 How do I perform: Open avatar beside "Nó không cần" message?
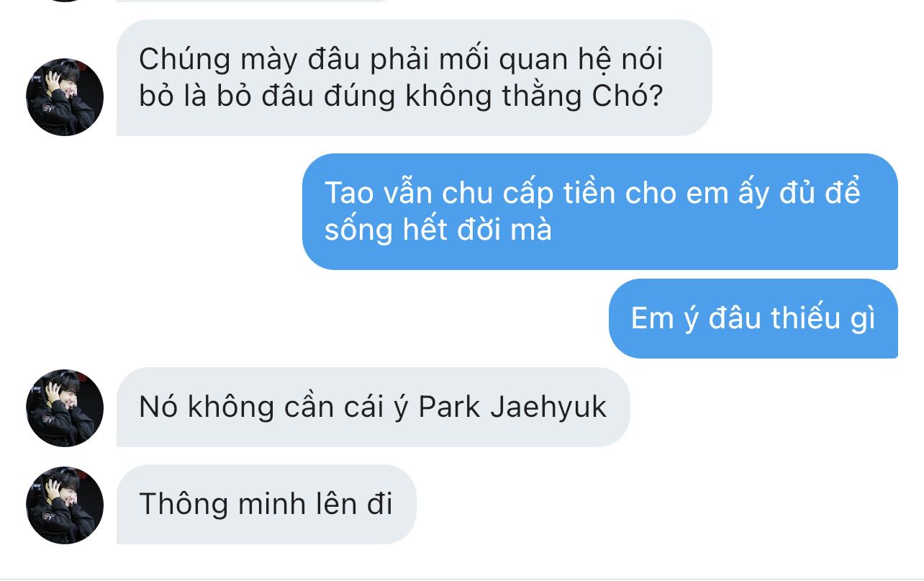[65, 408]
